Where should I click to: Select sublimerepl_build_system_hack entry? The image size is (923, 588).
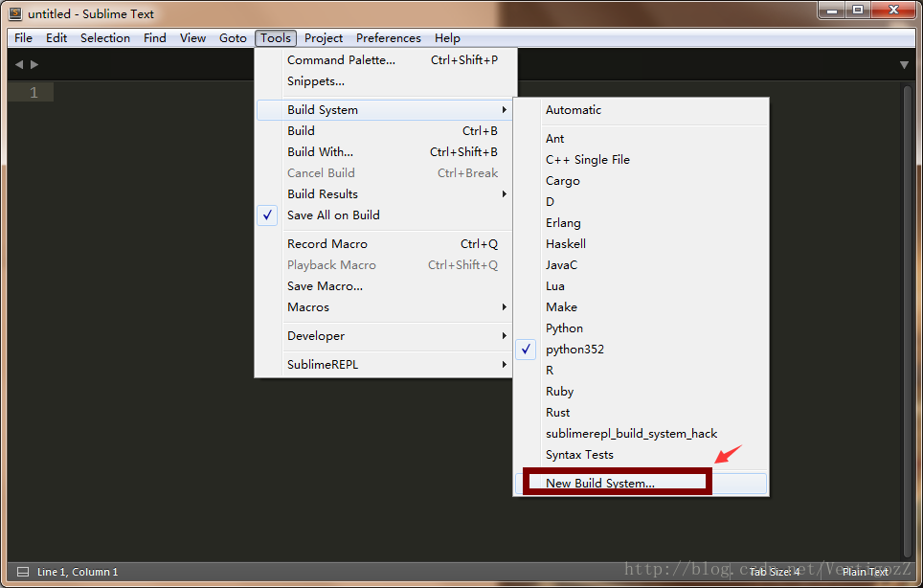click(642, 434)
